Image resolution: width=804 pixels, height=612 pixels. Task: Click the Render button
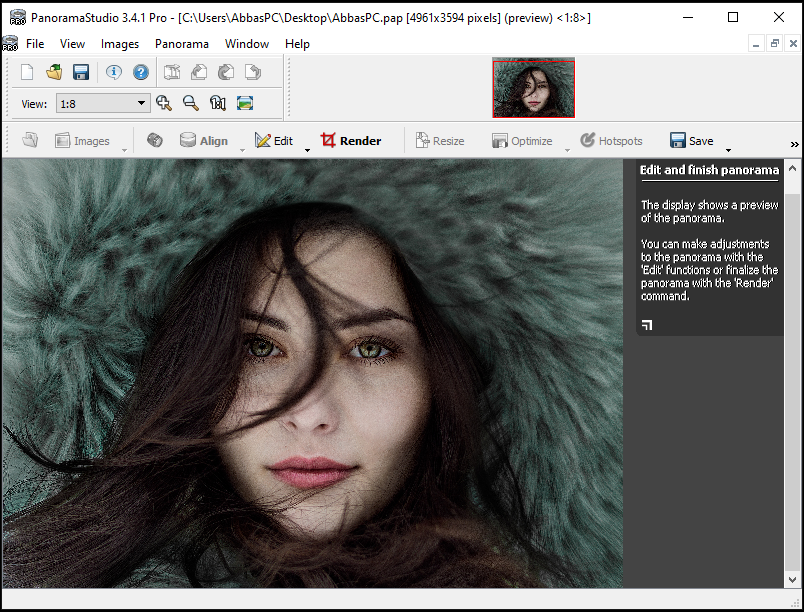point(351,140)
